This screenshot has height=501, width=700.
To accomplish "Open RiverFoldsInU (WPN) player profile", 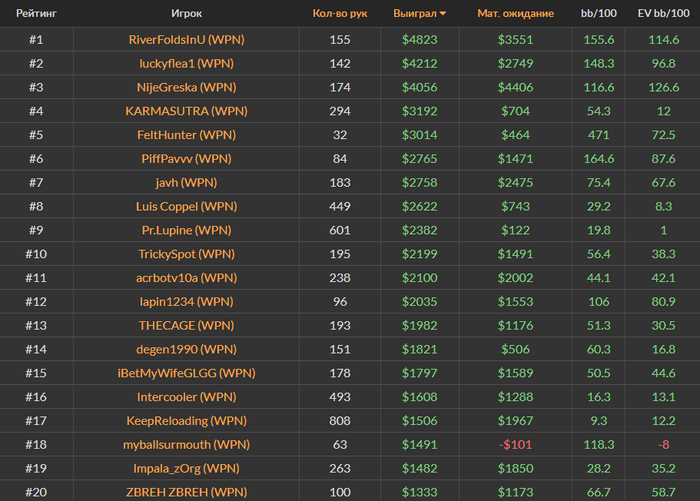I will 187,40.
